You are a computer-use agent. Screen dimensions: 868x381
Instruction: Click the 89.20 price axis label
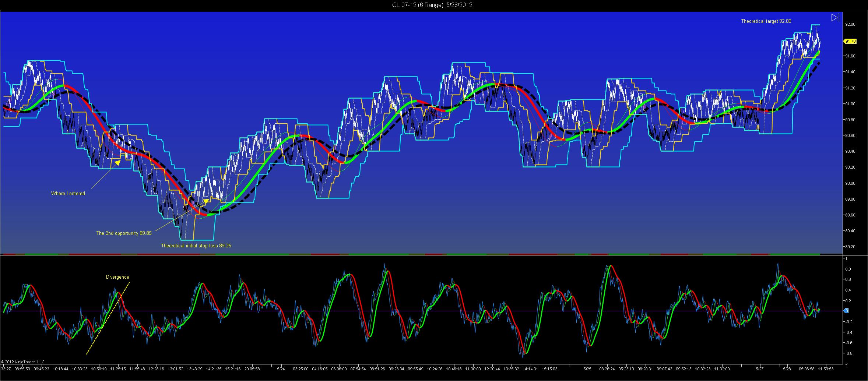coord(850,247)
